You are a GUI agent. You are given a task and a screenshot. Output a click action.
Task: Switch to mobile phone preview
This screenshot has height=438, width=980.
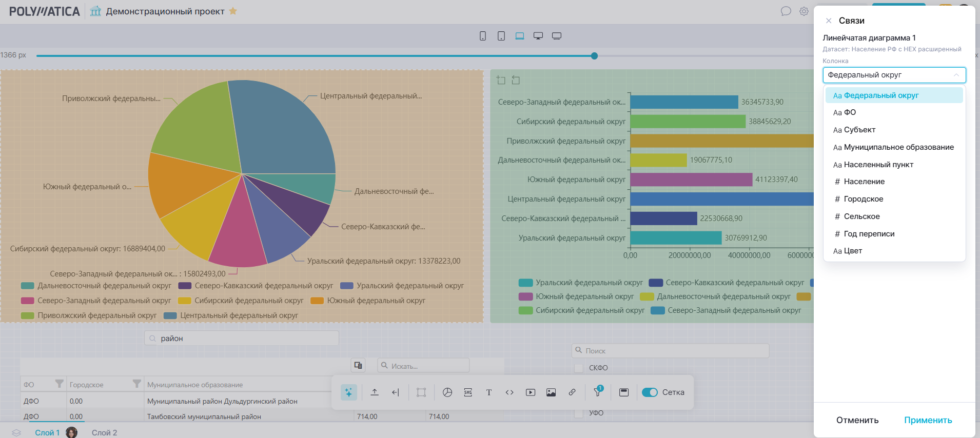click(483, 36)
